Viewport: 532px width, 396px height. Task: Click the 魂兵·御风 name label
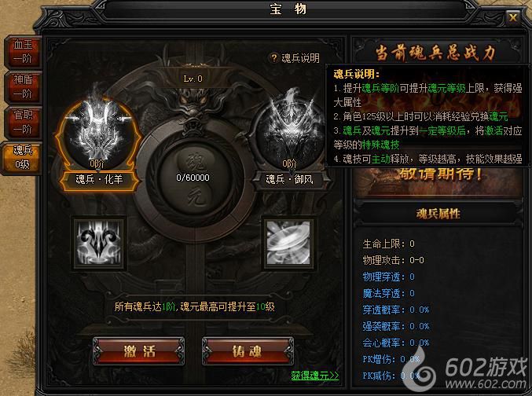pyautogui.click(x=289, y=179)
